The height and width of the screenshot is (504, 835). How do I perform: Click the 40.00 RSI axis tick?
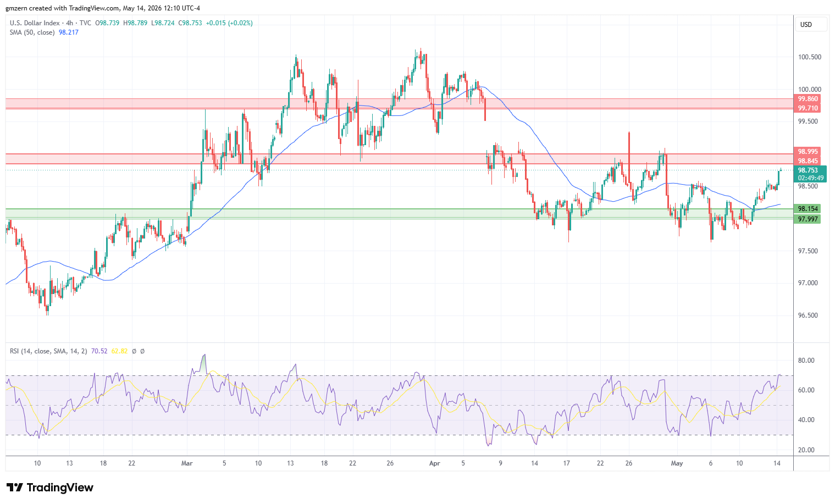coord(806,420)
